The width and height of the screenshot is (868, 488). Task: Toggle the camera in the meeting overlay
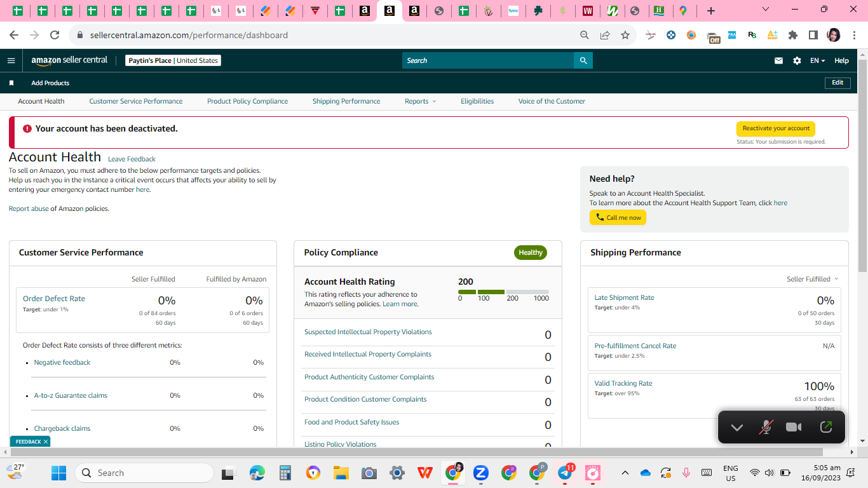click(x=794, y=427)
